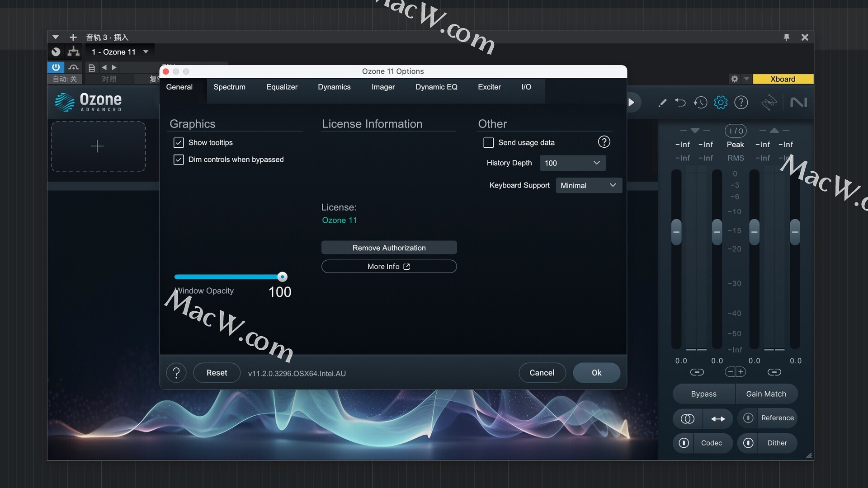868x488 pixels.
Task: Click the dropdown triangle left of plus icon
Action: (x=56, y=37)
